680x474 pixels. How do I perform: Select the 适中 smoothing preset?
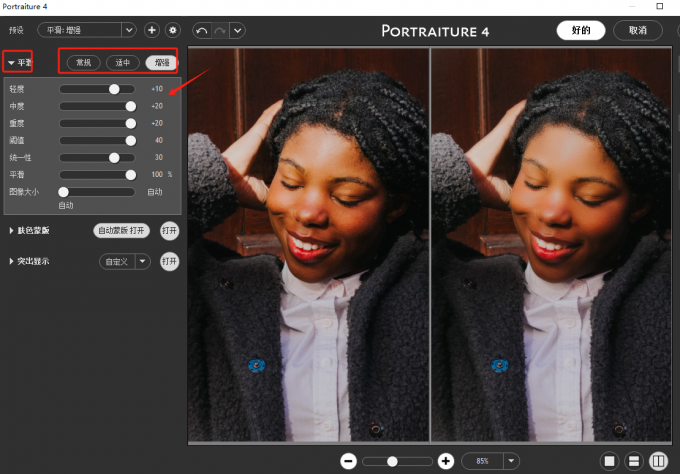[123, 63]
